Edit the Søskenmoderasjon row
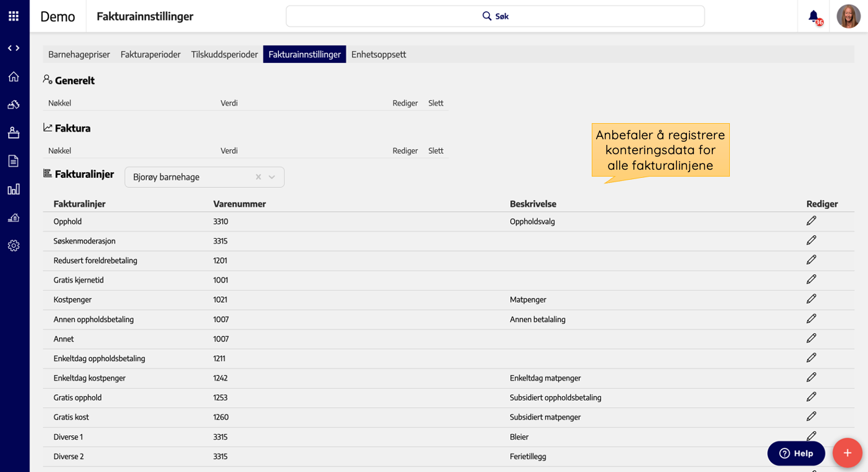The height and width of the screenshot is (472, 868). [811, 241]
